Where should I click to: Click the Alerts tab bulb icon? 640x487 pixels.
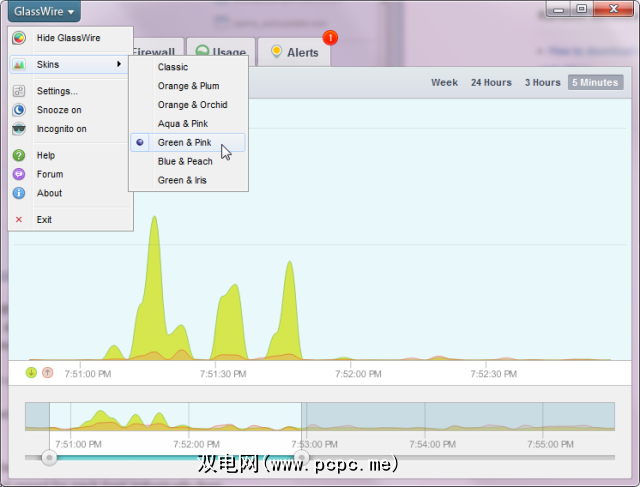[276, 51]
